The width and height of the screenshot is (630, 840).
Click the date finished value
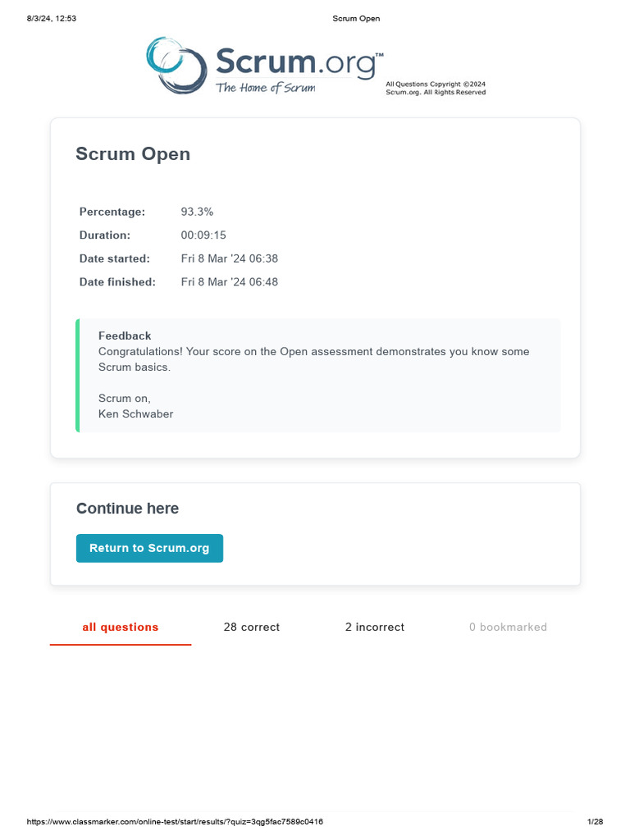(x=230, y=282)
